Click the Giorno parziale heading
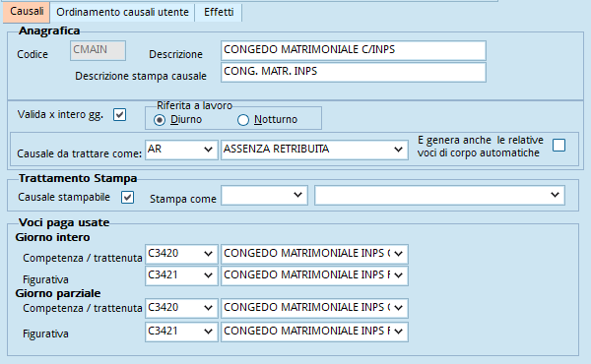 tap(58, 293)
